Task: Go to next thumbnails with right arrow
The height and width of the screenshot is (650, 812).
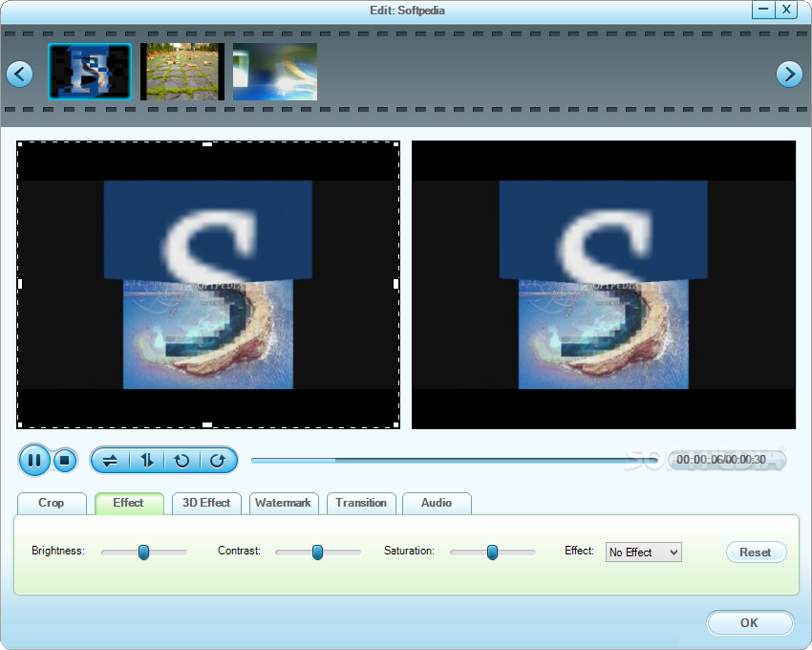Action: (789, 75)
